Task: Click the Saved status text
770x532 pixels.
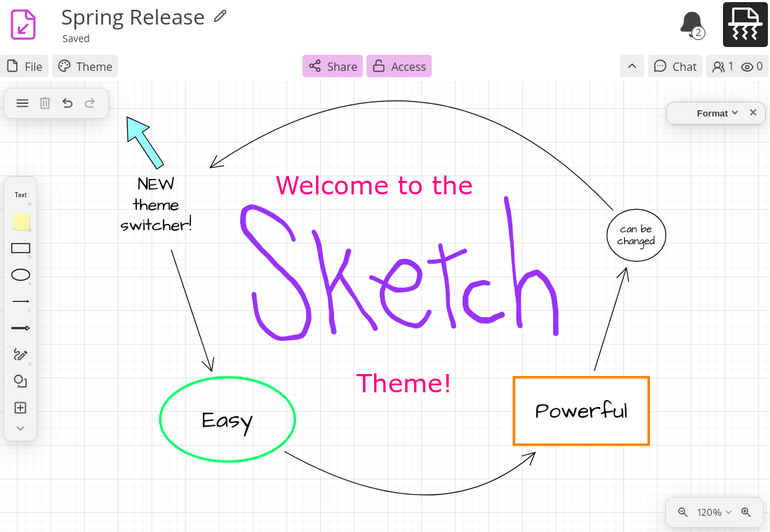Action: click(76, 39)
